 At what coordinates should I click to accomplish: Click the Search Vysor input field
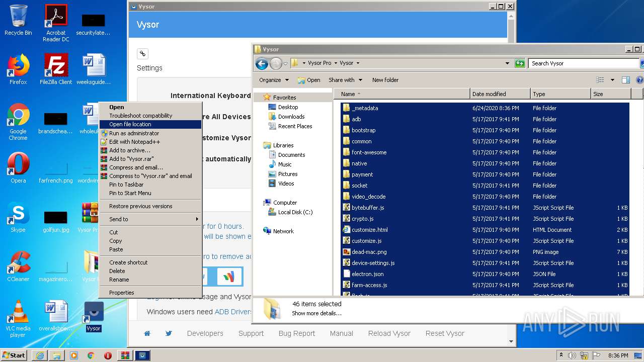click(x=584, y=63)
